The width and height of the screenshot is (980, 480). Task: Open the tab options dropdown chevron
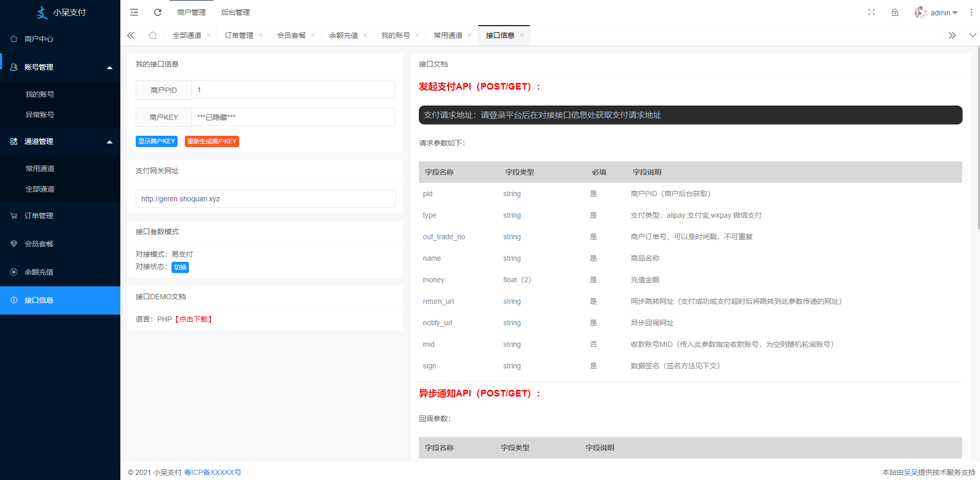[972, 35]
